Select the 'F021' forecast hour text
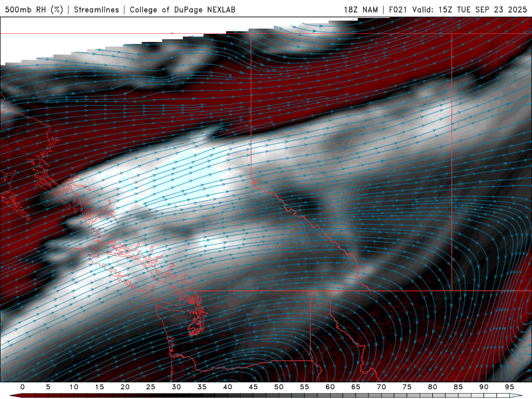This screenshot has height=399, width=532. pyautogui.click(x=398, y=9)
